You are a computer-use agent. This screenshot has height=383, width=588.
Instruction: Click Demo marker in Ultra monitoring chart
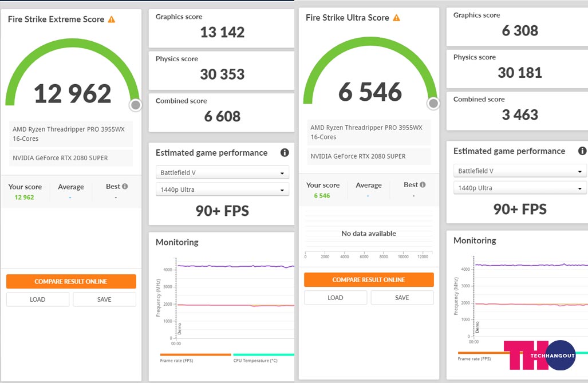tap(477, 327)
